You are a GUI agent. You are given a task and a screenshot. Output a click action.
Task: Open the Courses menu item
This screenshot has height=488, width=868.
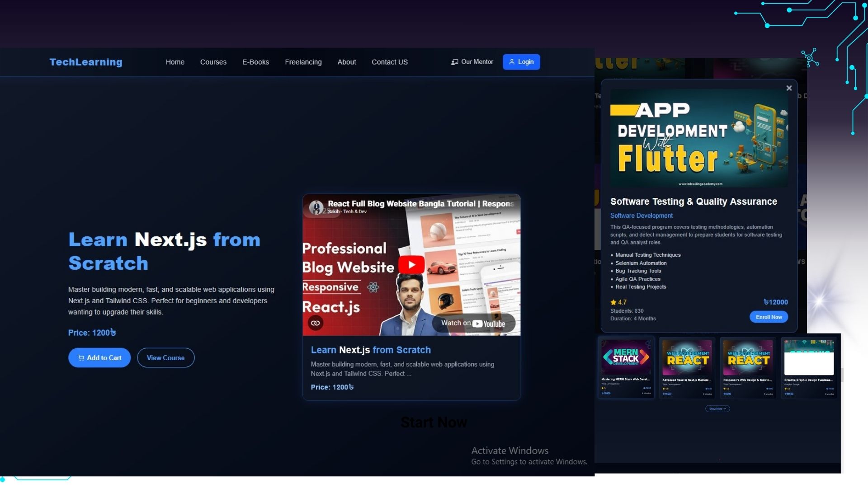click(x=213, y=62)
